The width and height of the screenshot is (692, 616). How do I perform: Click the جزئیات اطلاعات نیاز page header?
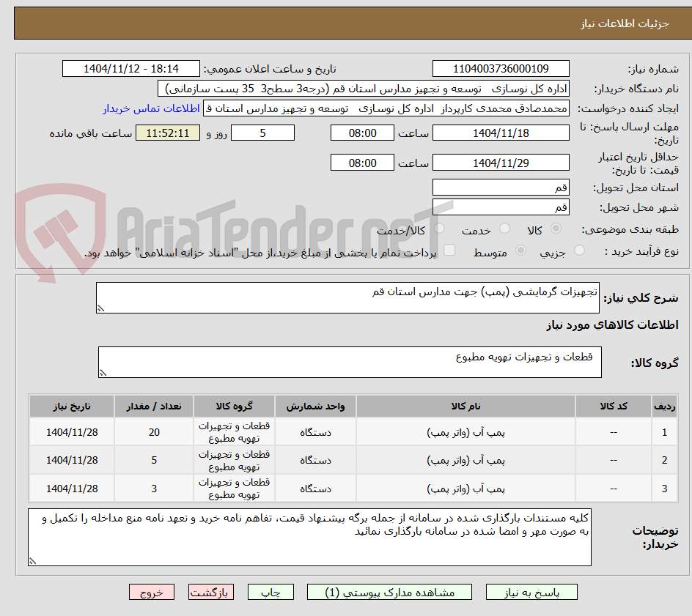[625, 23]
